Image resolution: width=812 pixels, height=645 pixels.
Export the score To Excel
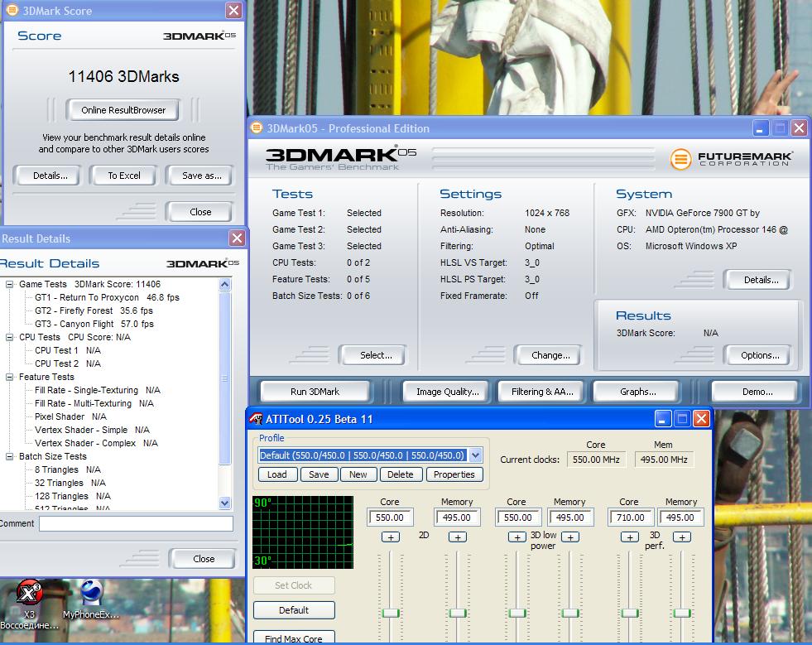(x=124, y=176)
